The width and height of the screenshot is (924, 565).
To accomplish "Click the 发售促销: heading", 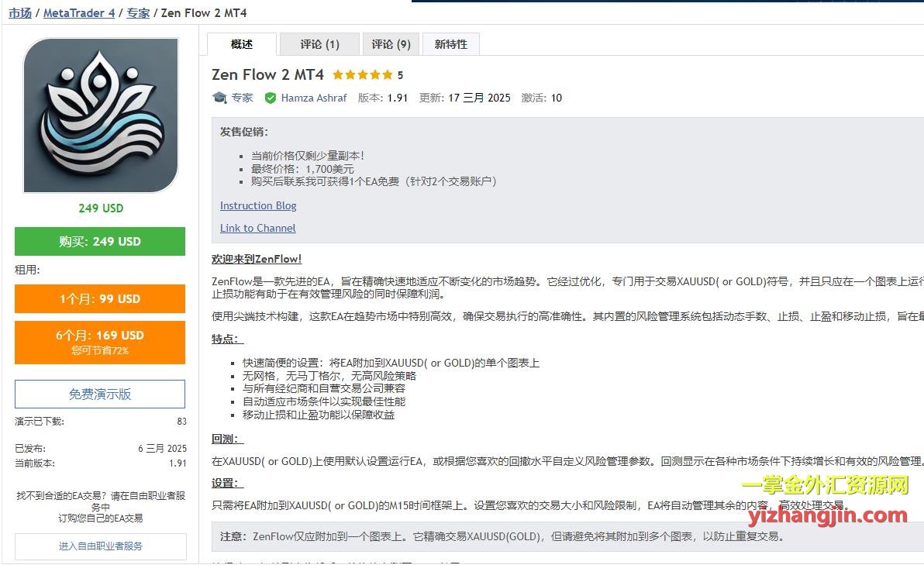I will click(x=244, y=132).
